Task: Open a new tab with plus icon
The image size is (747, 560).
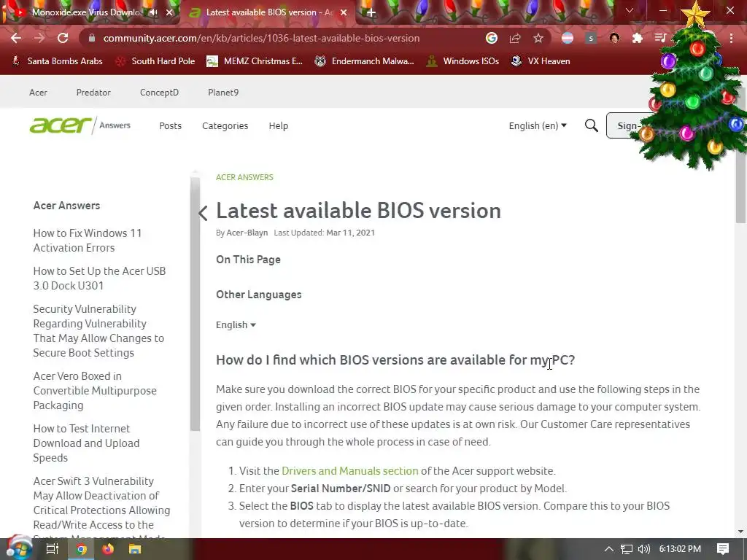Action: [x=371, y=13]
